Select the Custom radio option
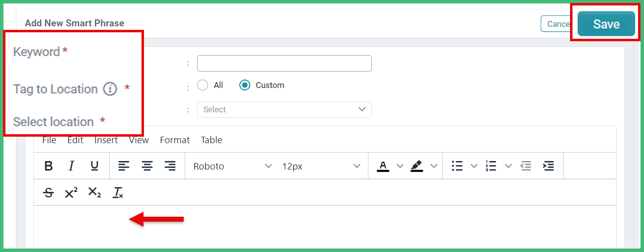 pos(244,85)
